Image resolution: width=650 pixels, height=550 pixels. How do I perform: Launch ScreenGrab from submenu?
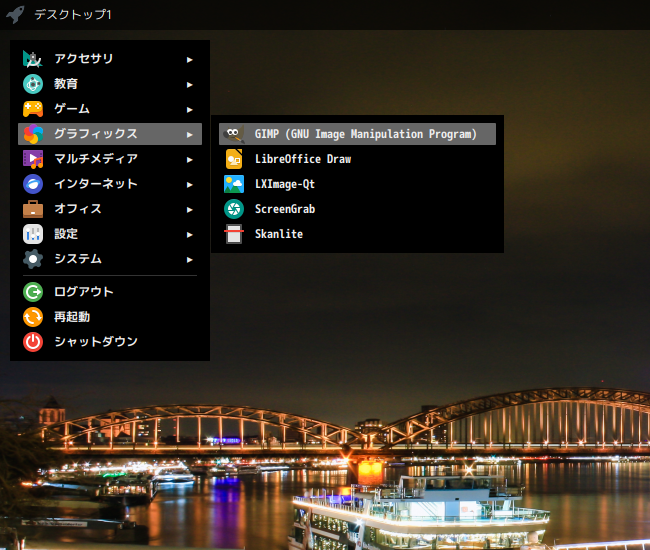357,209
